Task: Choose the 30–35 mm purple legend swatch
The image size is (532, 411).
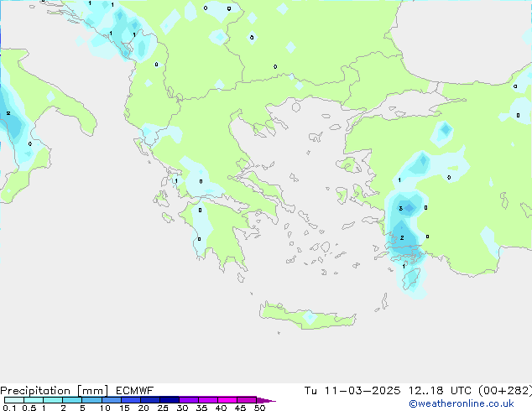Action: click(x=189, y=400)
